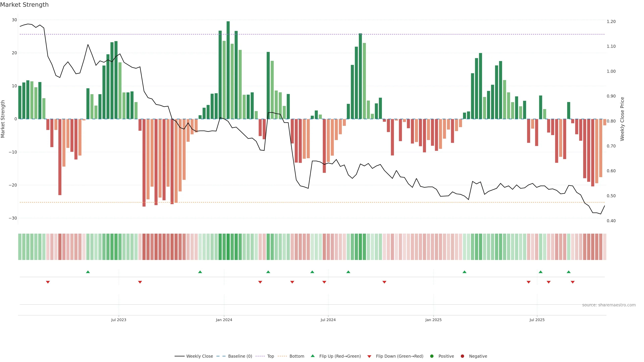Screen dimensions: 644x362
Task: Click the leftmost red Flip Down triangle marker
Action: pos(48,282)
